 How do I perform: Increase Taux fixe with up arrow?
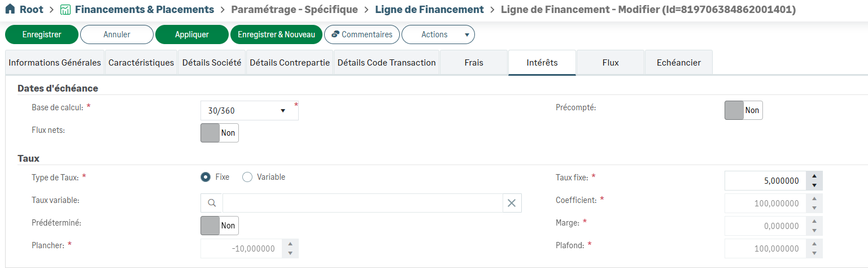(814, 176)
